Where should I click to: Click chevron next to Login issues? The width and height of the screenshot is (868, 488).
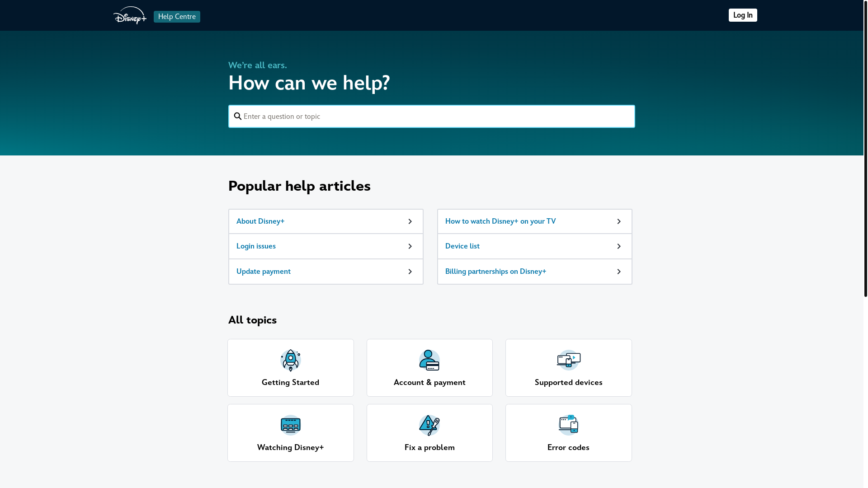[x=410, y=246]
